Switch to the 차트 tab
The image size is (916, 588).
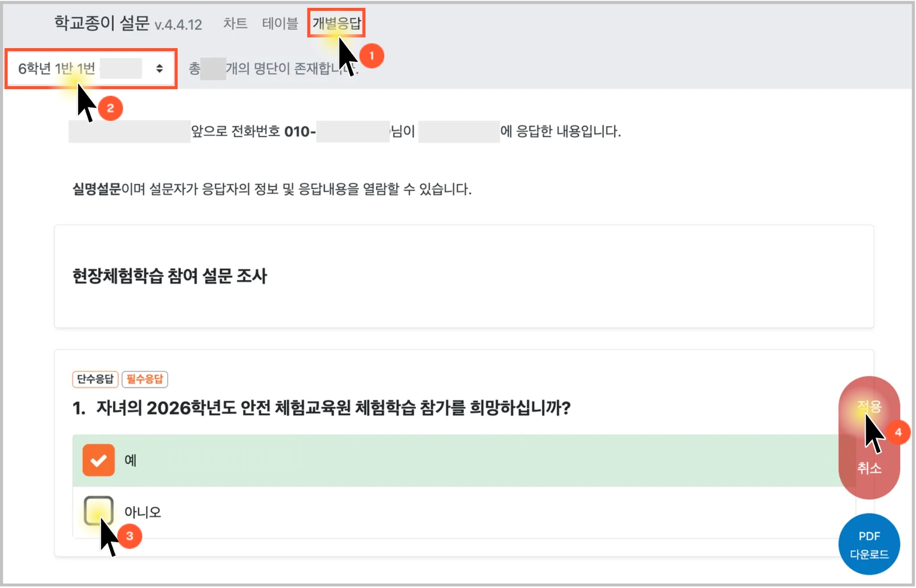[235, 23]
